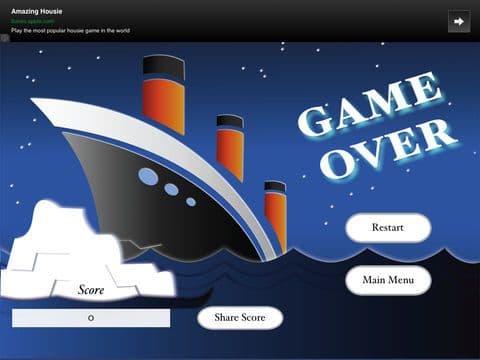Click the Score label on iceberg
The height and width of the screenshot is (360, 480).
pos(91,290)
